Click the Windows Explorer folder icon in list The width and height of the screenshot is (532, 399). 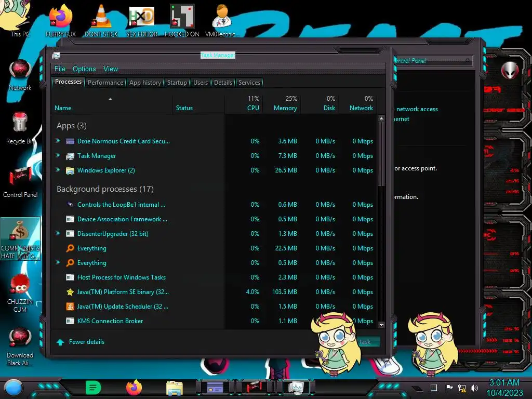70,170
